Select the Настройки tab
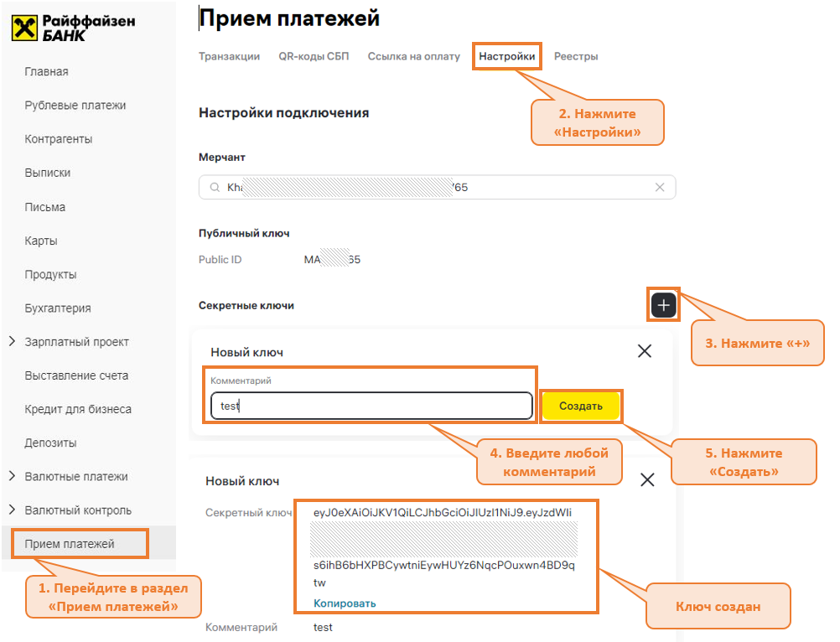This screenshot has width=840, height=642. click(x=506, y=56)
